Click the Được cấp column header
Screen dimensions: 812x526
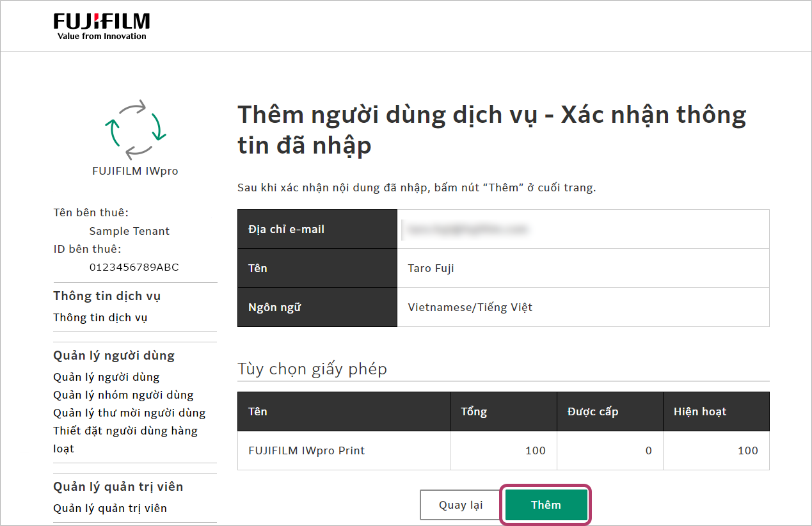point(610,411)
